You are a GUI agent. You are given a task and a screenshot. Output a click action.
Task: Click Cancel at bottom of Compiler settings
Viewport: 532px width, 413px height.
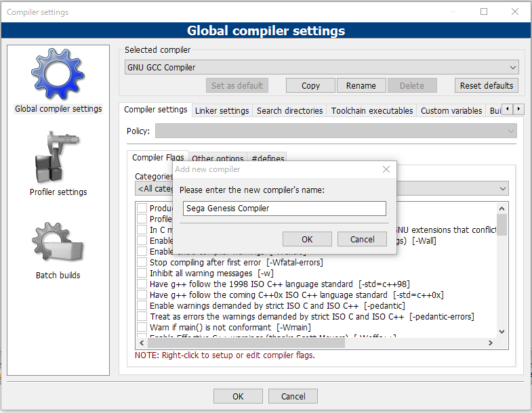click(293, 396)
